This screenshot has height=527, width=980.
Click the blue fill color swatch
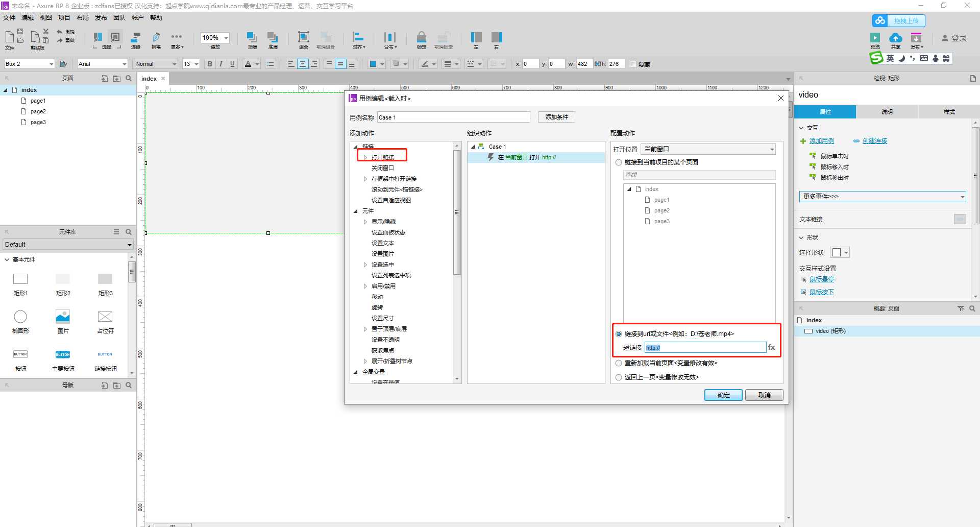click(373, 64)
